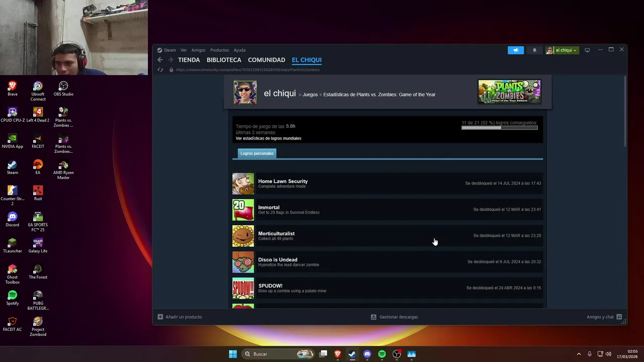Open the NVIDIA App desktop shortcut
The image size is (644, 362).
[x=13, y=141]
